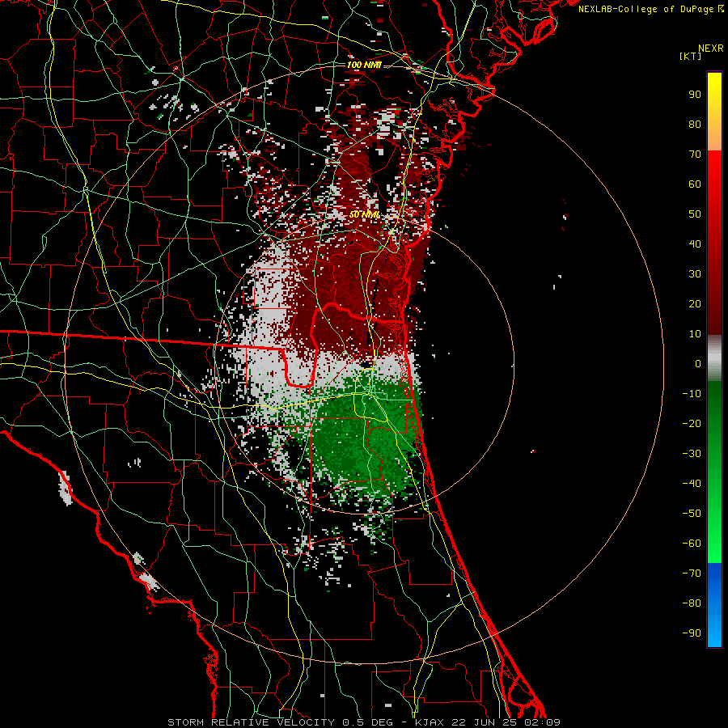Click the positive 20 knots scale value
The width and height of the screenshot is (728, 728).
pyautogui.click(x=695, y=303)
